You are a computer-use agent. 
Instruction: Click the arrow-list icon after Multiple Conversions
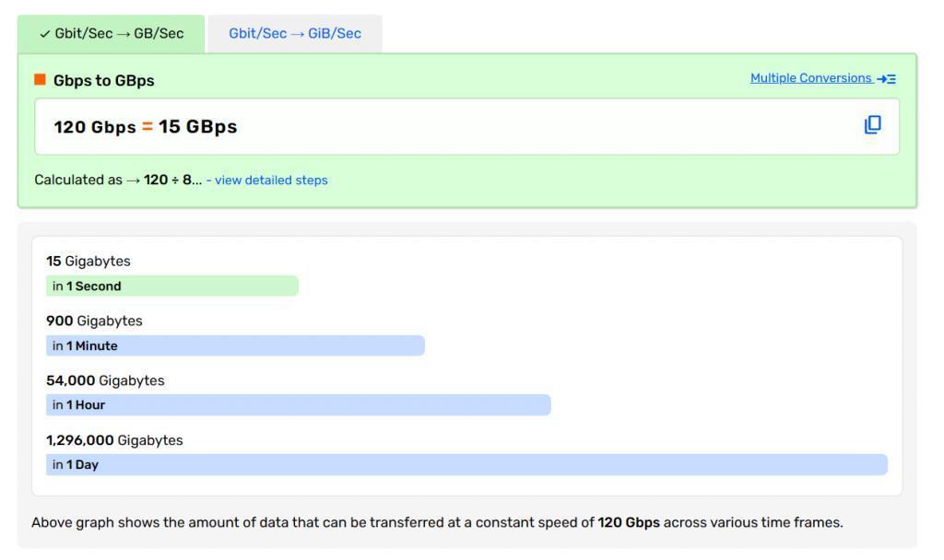[888, 79]
